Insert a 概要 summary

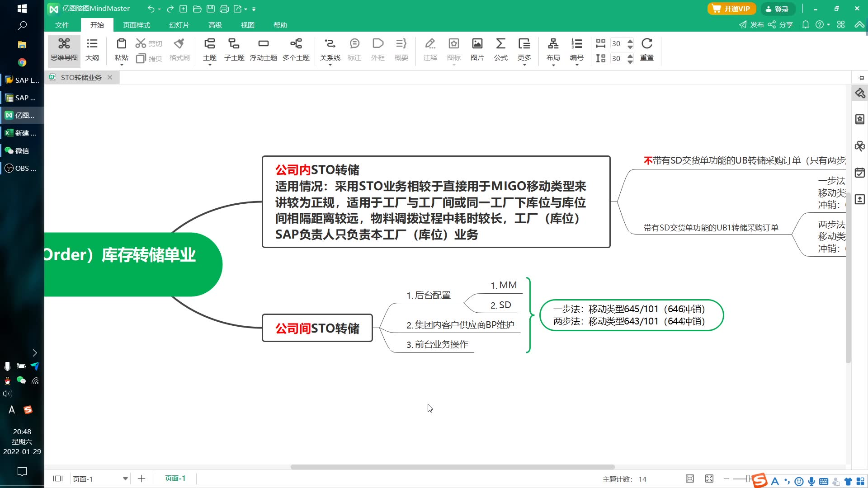(401, 50)
